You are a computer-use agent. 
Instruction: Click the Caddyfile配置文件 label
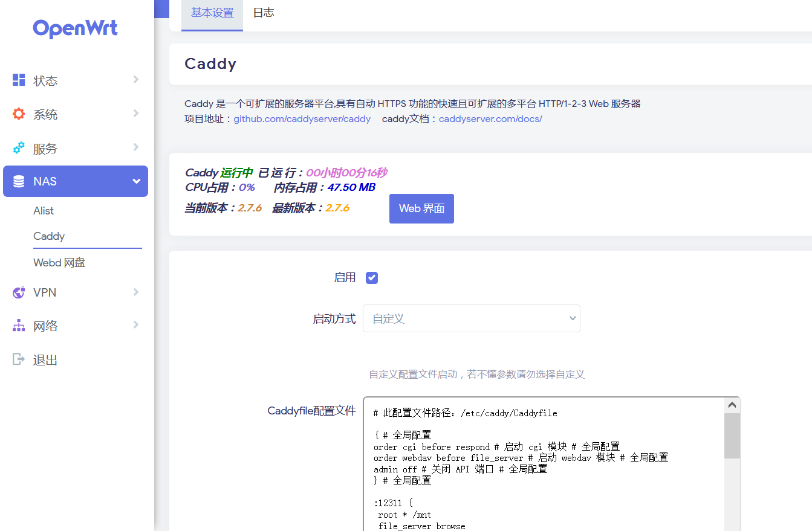(311, 411)
